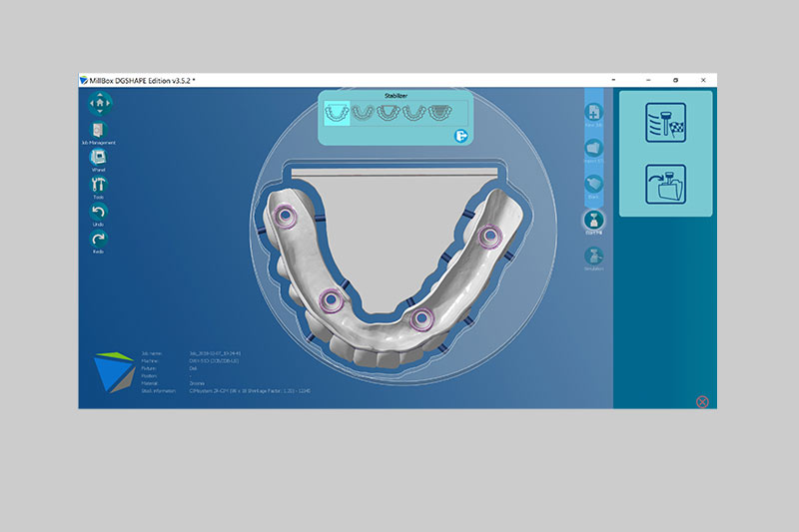This screenshot has width=799, height=532.
Task: Open the Simulation step icon
Action: [x=593, y=257]
